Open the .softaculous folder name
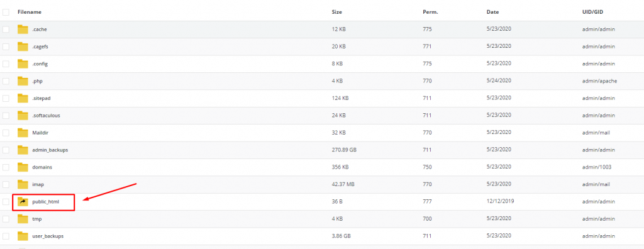 46,116
